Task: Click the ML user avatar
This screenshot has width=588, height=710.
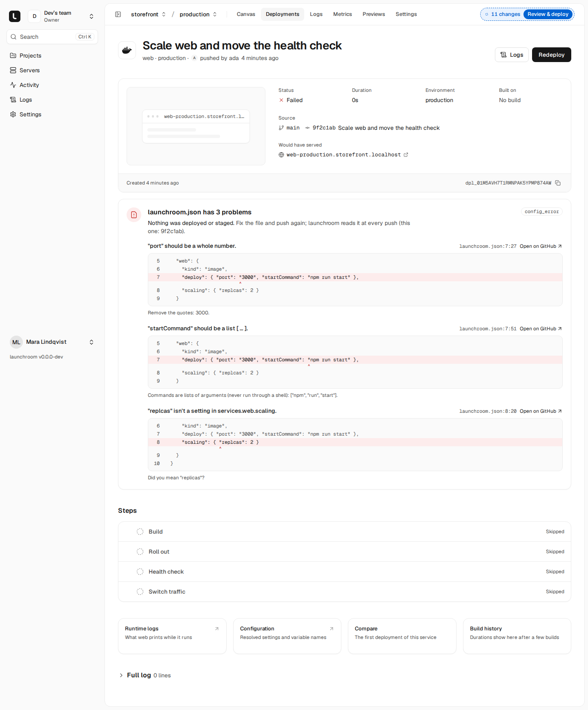Action: tap(16, 342)
